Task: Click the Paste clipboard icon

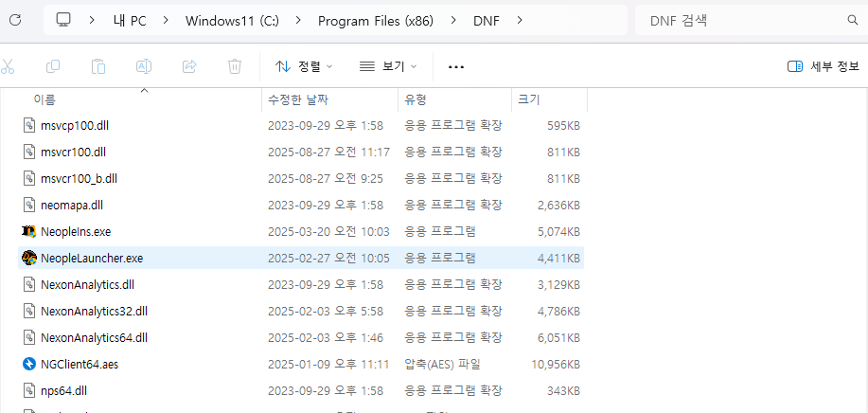Action: (98, 66)
